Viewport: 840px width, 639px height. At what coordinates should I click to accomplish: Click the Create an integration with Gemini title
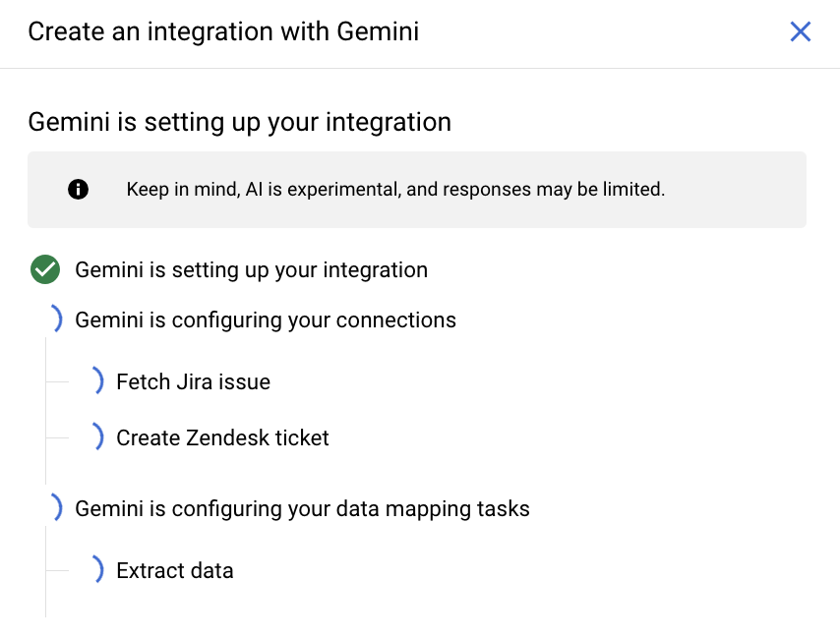223,31
